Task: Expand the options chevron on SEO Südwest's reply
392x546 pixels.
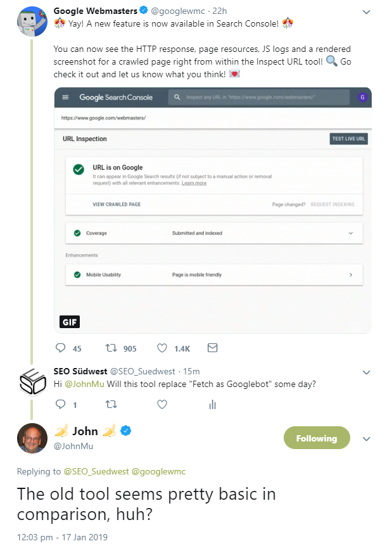Action: [366, 372]
